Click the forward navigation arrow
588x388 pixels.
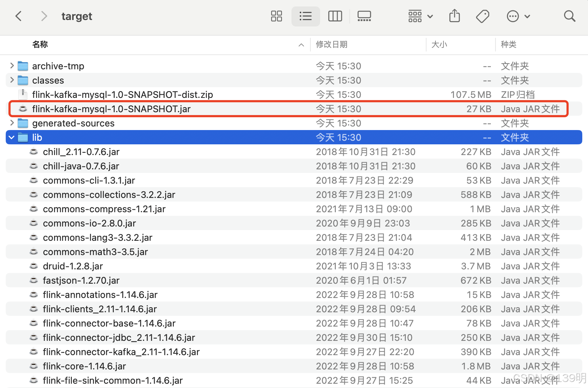44,16
